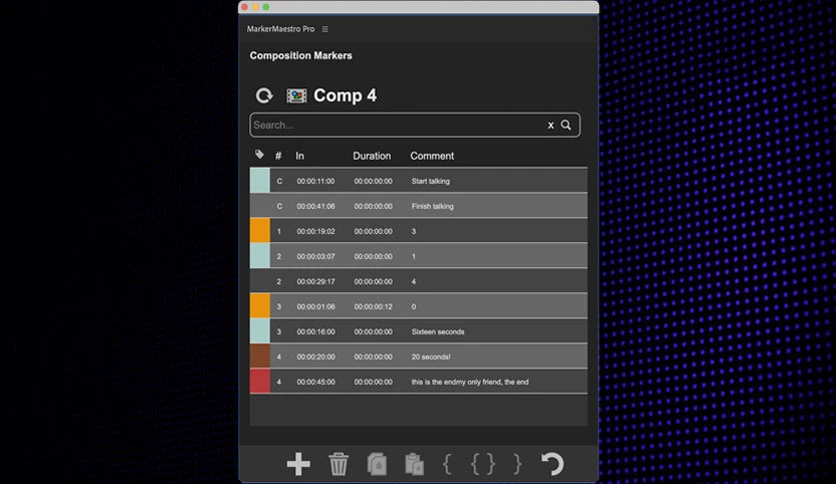Click the paired braces icon
Screen dimensions: 836x484
click(x=483, y=464)
